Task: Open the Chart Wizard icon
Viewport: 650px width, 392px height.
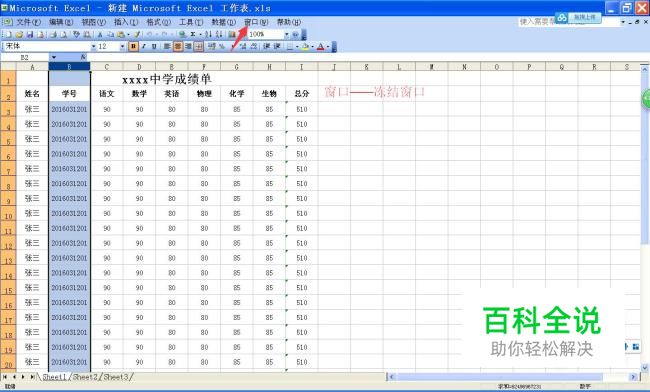Action: click(232, 34)
